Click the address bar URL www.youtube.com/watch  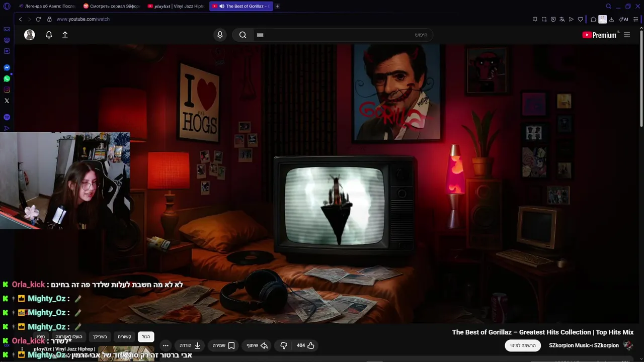[x=83, y=19]
